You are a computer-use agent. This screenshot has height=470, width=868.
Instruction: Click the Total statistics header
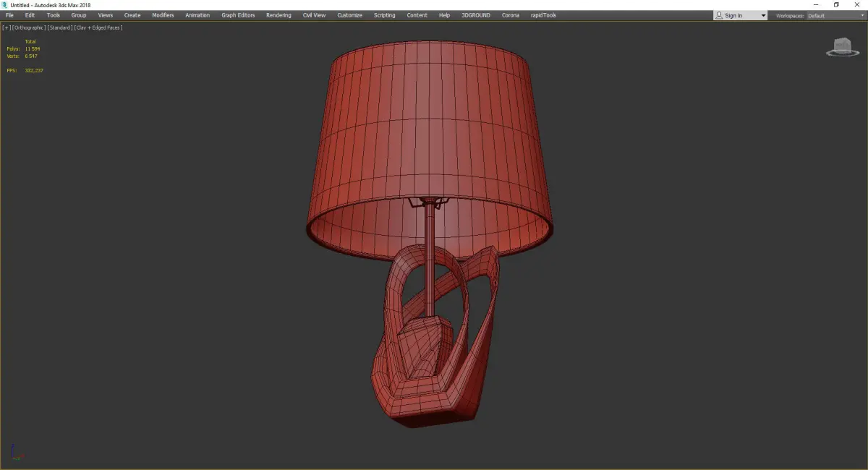[30, 42]
